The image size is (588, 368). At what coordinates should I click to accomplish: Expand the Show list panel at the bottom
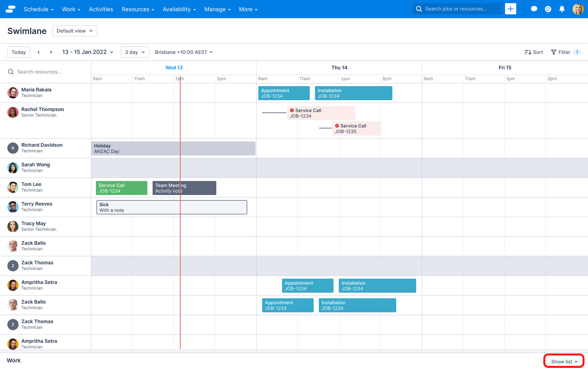coord(564,361)
